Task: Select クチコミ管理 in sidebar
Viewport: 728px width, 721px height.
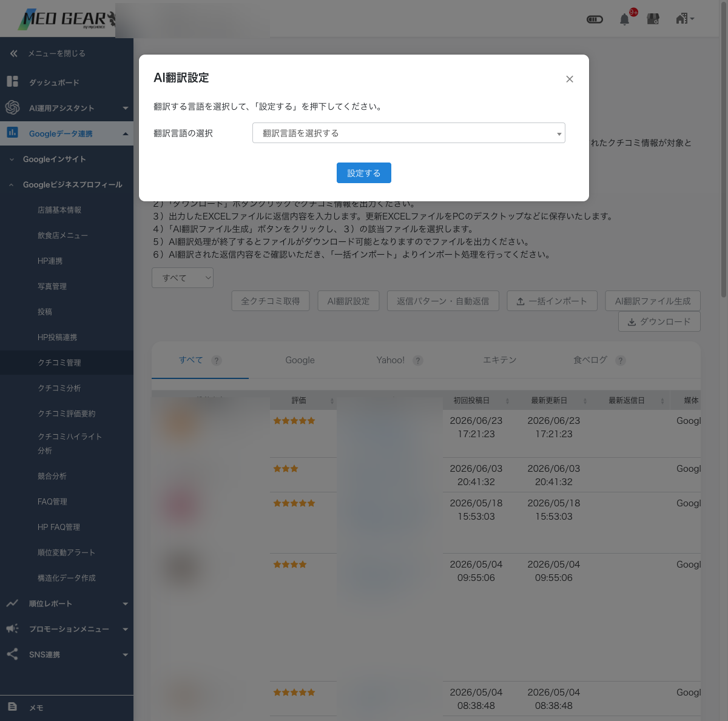Action: pyautogui.click(x=59, y=363)
